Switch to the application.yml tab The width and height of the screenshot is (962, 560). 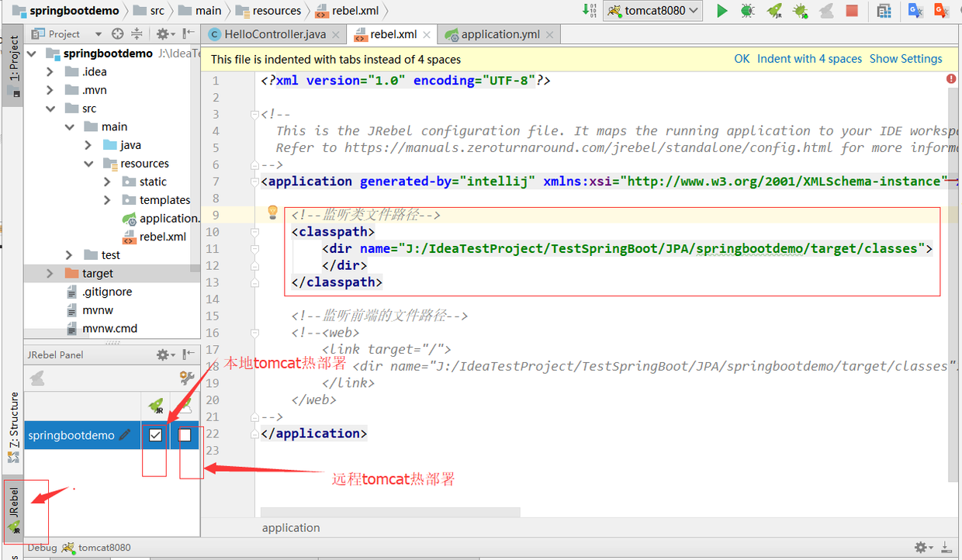pyautogui.click(x=500, y=34)
